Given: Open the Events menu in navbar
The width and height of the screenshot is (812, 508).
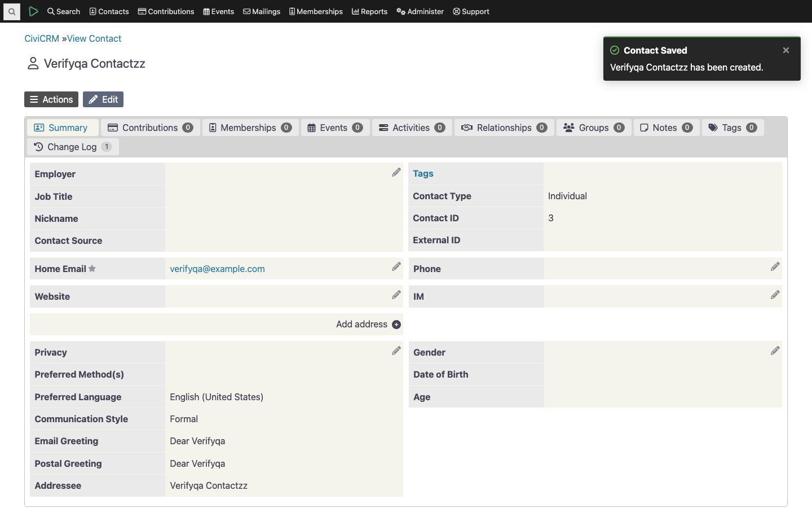Looking at the screenshot, I should (219, 11).
